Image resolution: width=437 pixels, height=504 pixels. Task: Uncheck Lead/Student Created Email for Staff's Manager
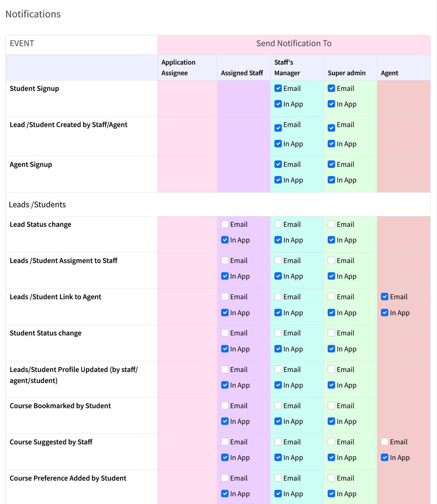[278, 128]
